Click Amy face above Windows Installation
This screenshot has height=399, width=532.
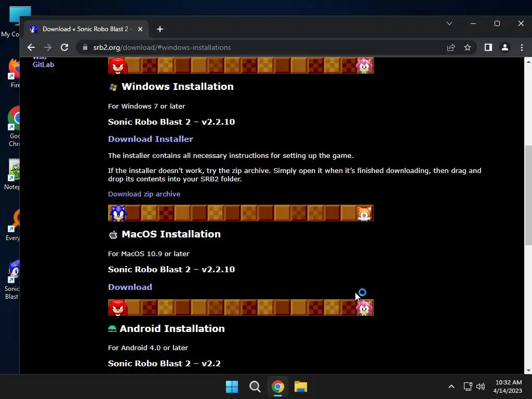pos(364,66)
